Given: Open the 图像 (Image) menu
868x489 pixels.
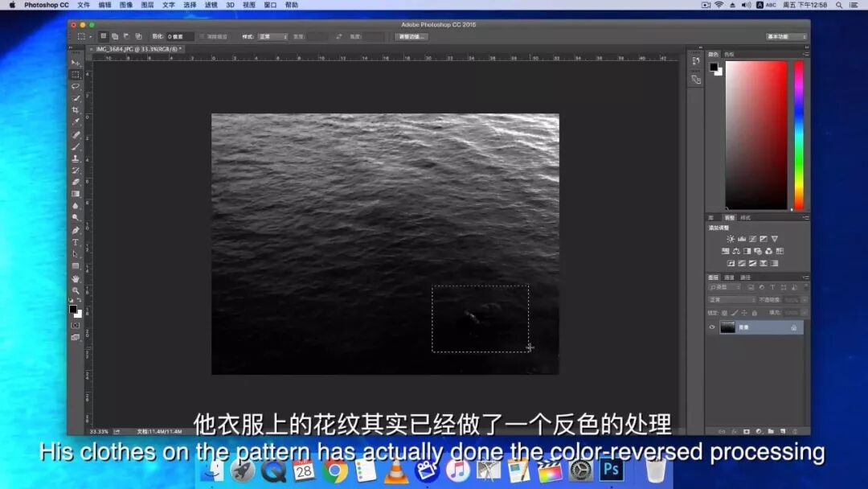Looking at the screenshot, I should coord(126,5).
